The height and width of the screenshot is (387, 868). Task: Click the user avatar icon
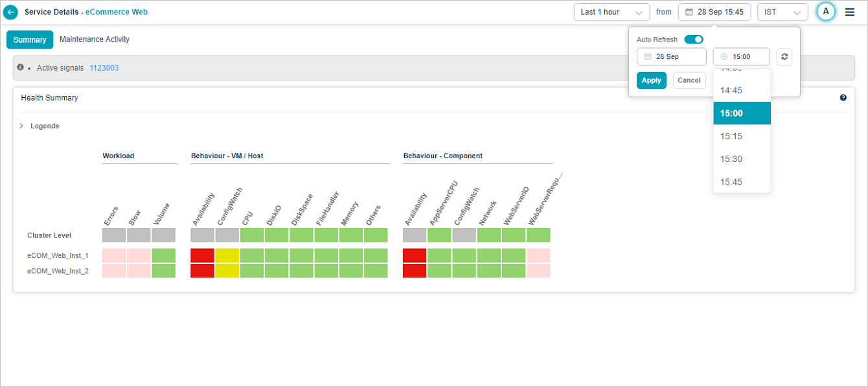(x=826, y=12)
